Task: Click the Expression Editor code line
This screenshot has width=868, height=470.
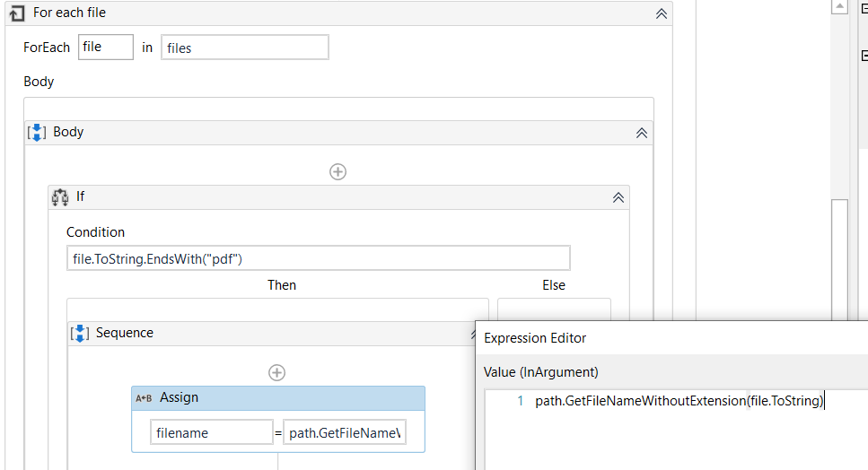Action: point(679,401)
